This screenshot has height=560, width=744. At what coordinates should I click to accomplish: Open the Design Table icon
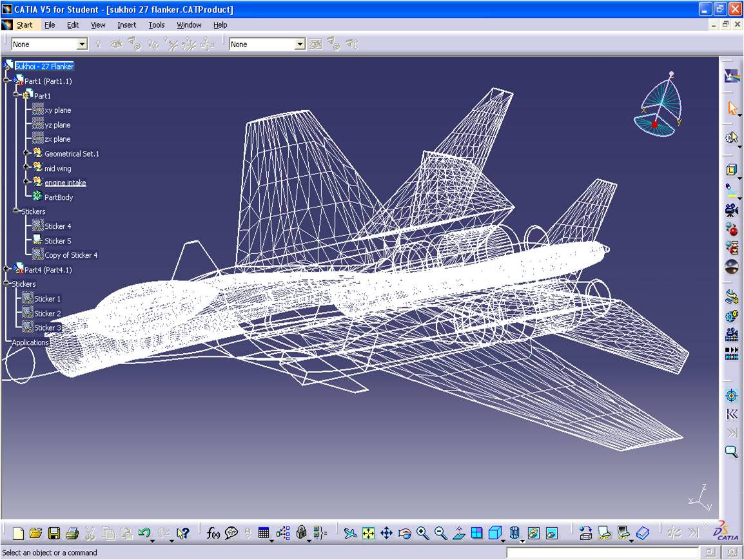[x=264, y=533]
